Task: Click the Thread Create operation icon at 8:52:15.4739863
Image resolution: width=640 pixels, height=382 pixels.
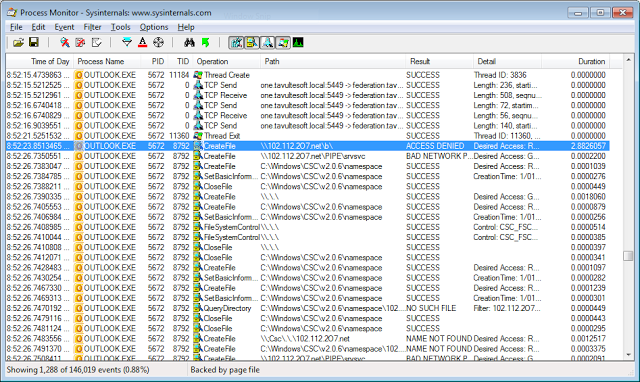Action: [198, 75]
